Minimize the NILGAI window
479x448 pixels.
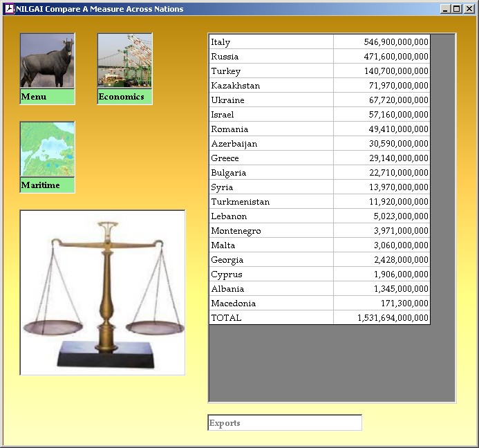(x=446, y=9)
